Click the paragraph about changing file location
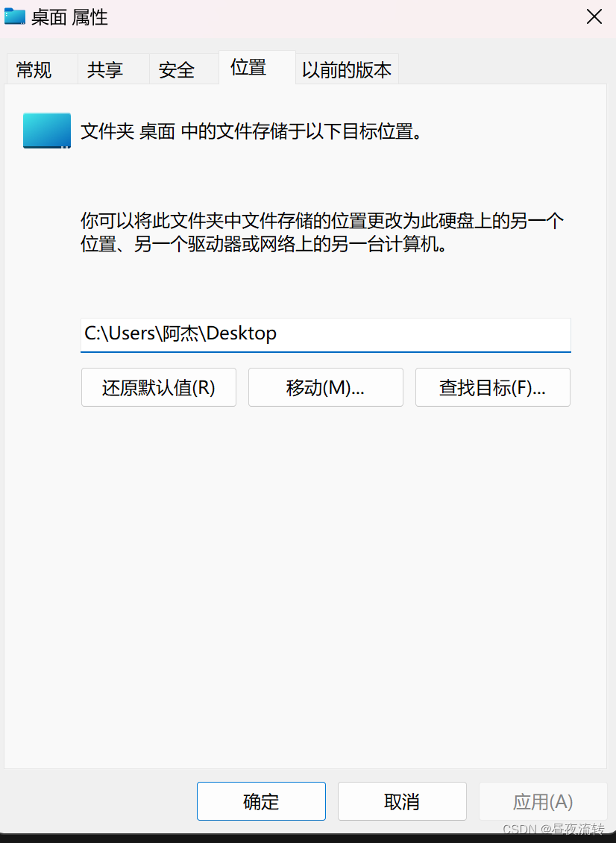616x843 pixels. (x=322, y=232)
